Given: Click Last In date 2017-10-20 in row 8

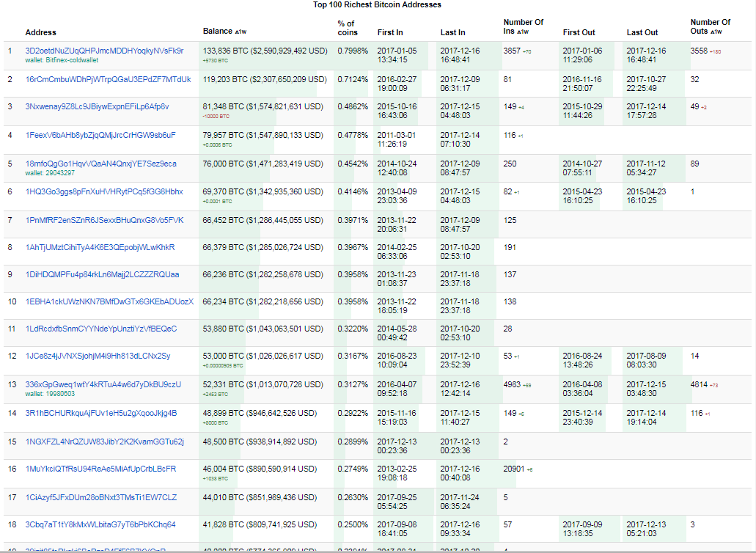Looking at the screenshot, I should tap(460, 247).
